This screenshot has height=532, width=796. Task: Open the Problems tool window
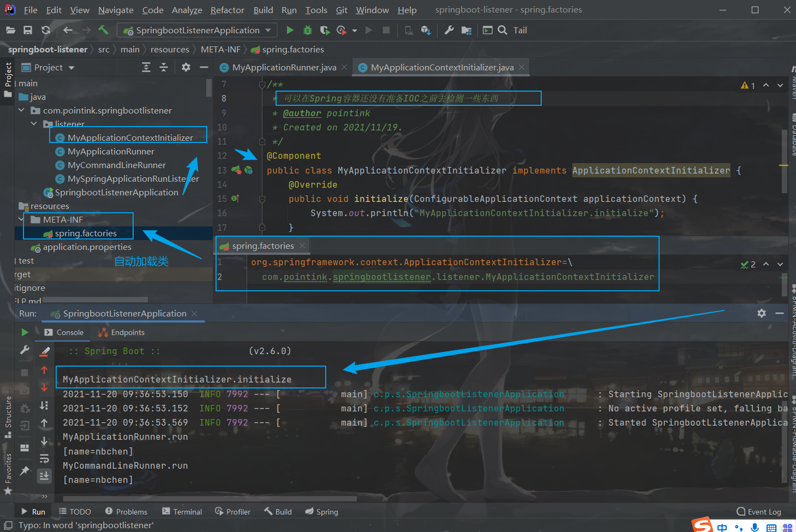click(x=126, y=512)
